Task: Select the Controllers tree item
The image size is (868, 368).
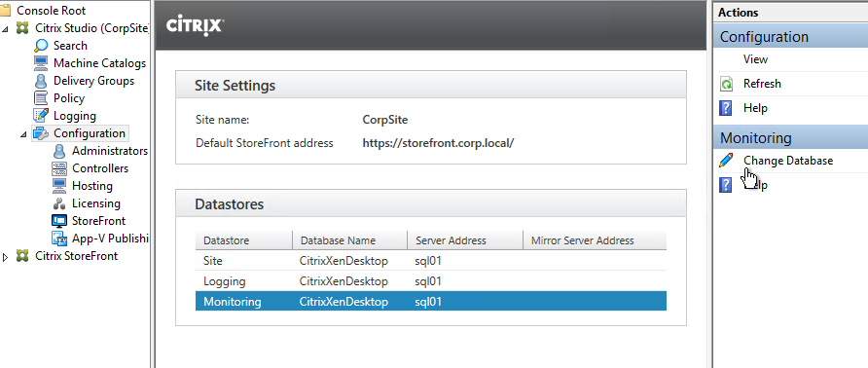Action: [x=100, y=168]
